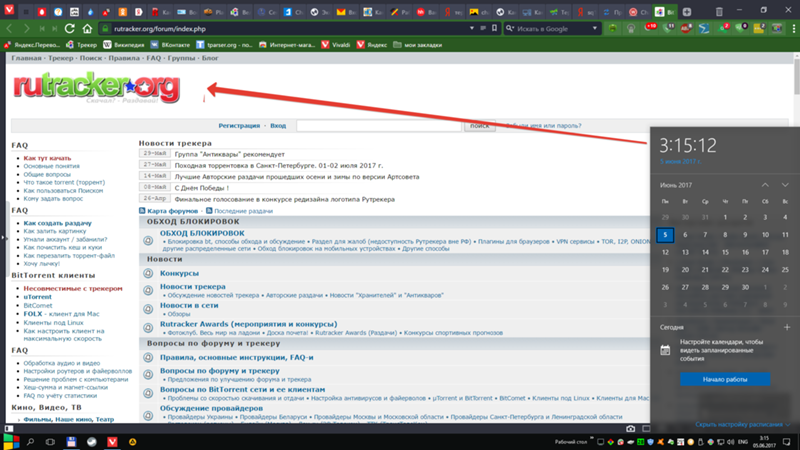Screen dimensions: 800x450
Task: Navigate forward using the forward arrow
Action: (26, 29)
